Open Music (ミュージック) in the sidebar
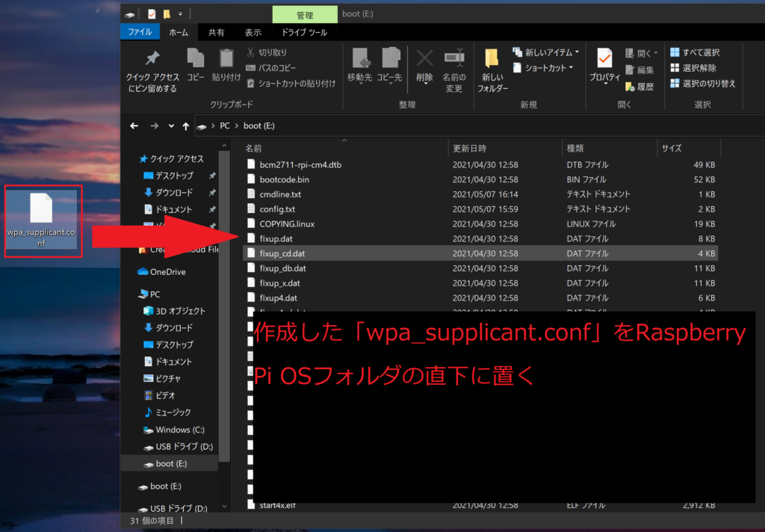765x532 pixels. 167,412
